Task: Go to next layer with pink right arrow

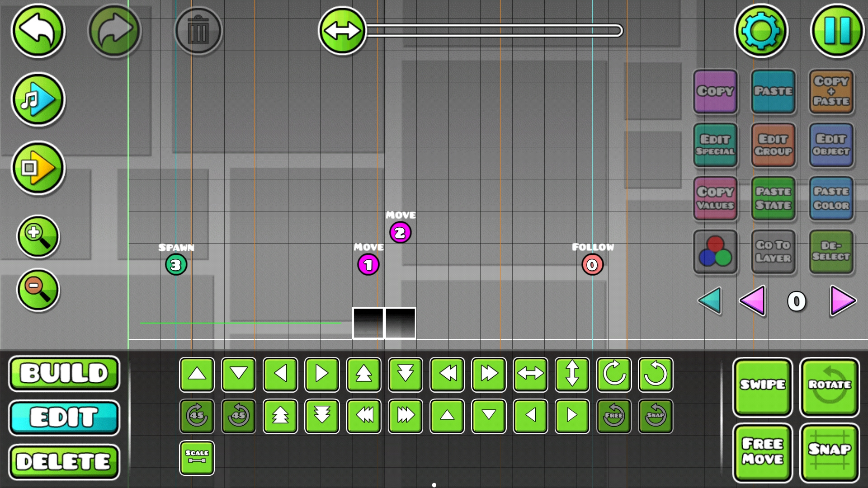Action: [843, 301]
